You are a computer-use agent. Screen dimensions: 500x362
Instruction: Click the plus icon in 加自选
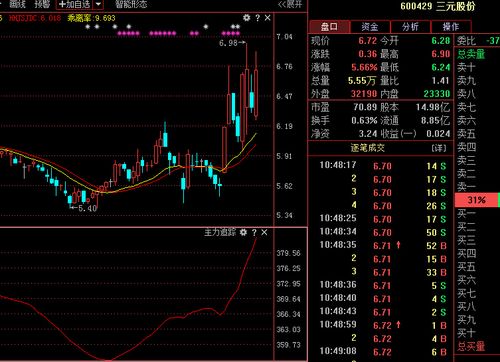point(62,4)
